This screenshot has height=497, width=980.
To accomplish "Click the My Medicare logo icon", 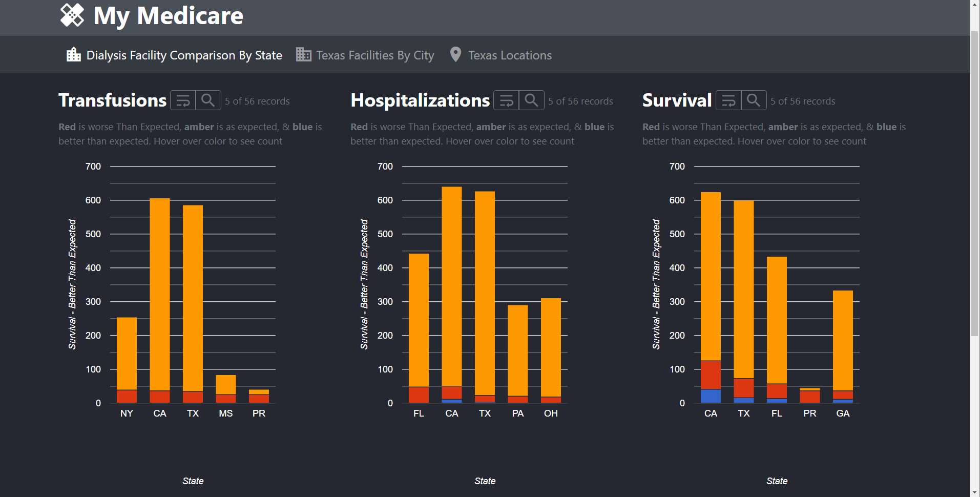I will (x=72, y=15).
